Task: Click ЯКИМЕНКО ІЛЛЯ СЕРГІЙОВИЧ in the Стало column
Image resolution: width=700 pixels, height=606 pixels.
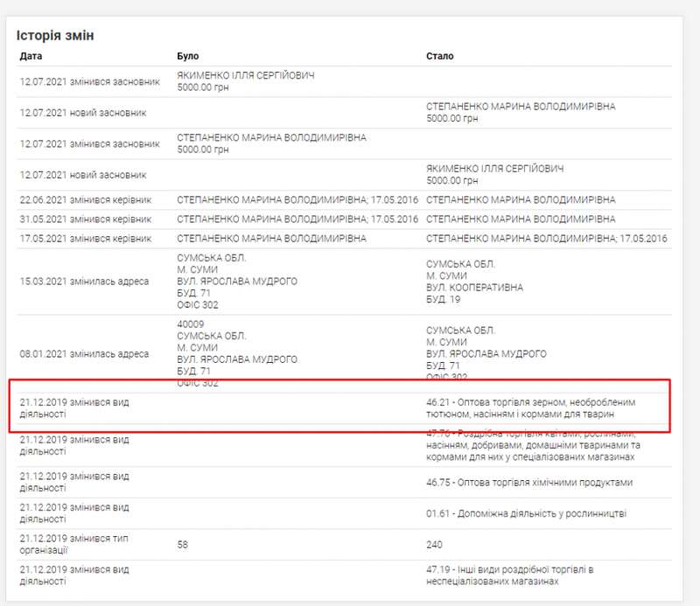Action: (x=494, y=168)
